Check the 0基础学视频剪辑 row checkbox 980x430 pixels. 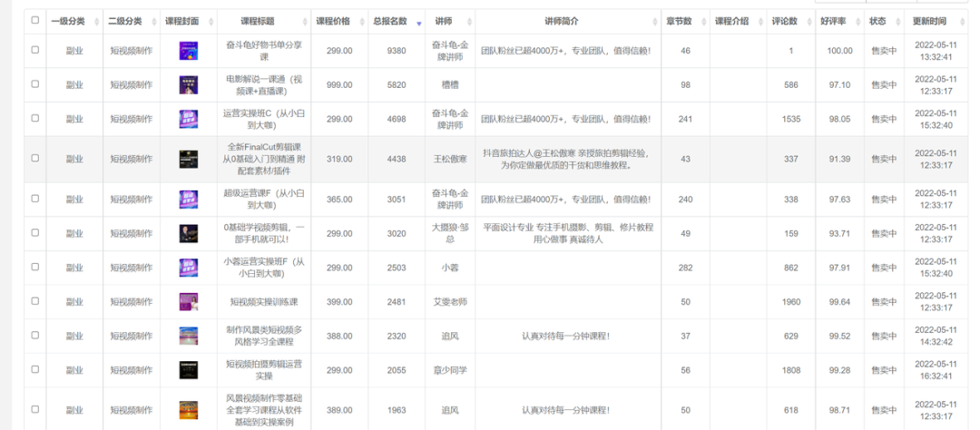tap(35, 232)
